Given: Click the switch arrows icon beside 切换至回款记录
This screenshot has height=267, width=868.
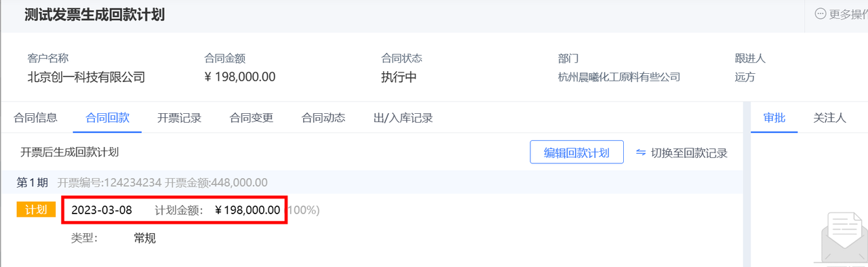Looking at the screenshot, I should [641, 152].
